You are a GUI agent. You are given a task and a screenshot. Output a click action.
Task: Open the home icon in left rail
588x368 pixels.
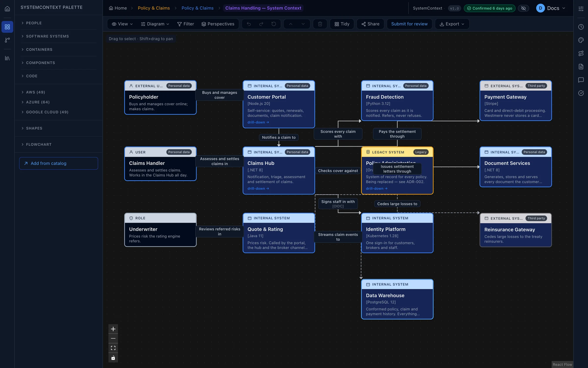pyautogui.click(x=7, y=9)
